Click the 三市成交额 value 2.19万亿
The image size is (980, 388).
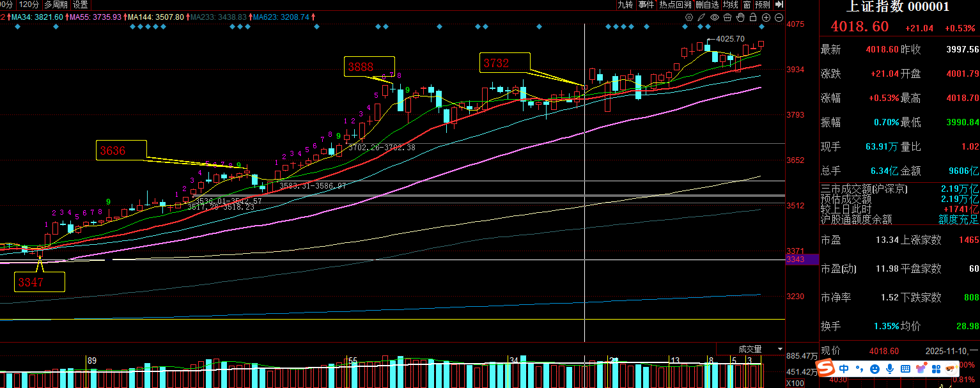pos(960,189)
